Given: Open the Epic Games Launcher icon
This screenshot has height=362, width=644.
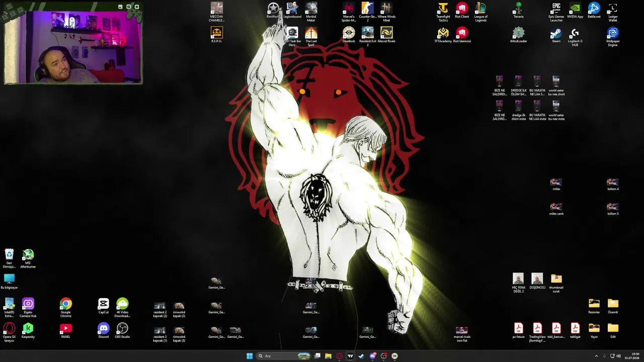Looking at the screenshot, I should point(556,12).
